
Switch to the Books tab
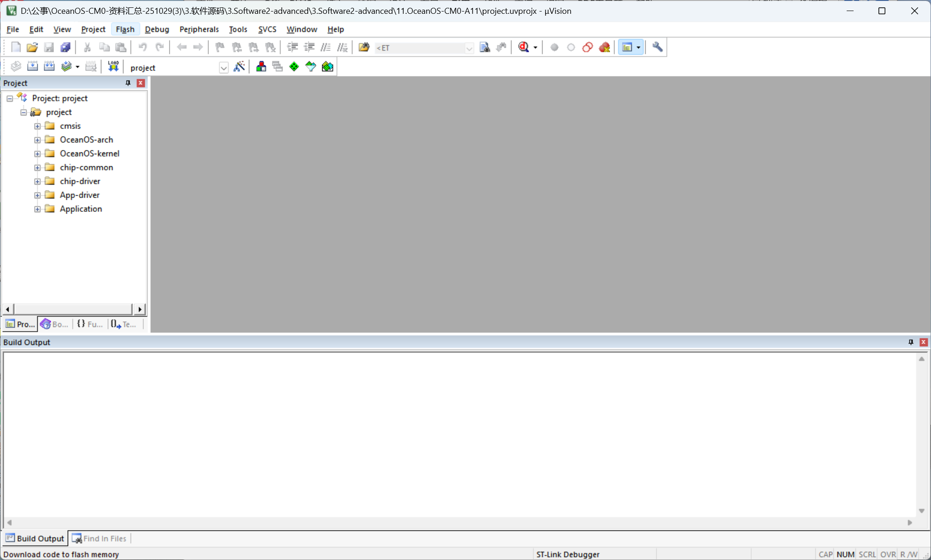(x=54, y=324)
